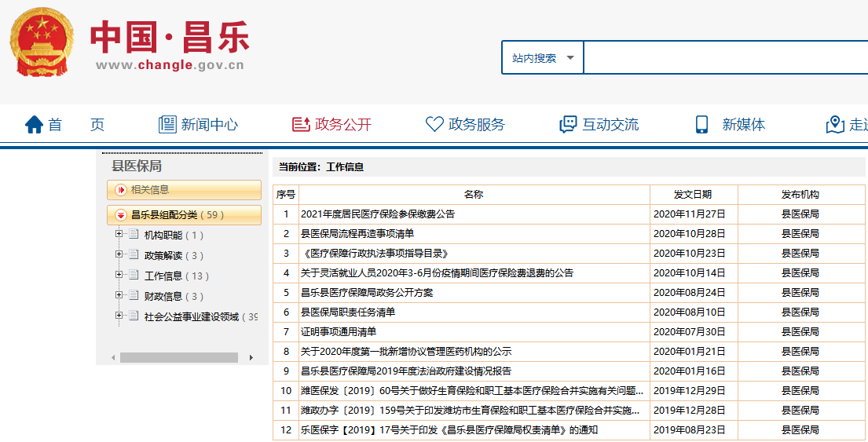This screenshot has height=442, width=868.
Task: Expand the 财政信息 tree node
Action: (119, 296)
